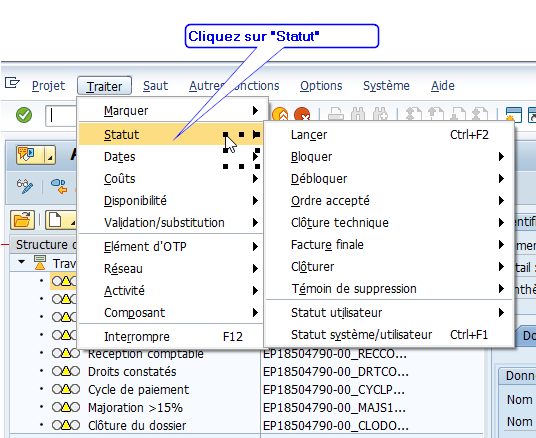
Task: Collapse the Trav... project tree node
Action: [x=22, y=262]
